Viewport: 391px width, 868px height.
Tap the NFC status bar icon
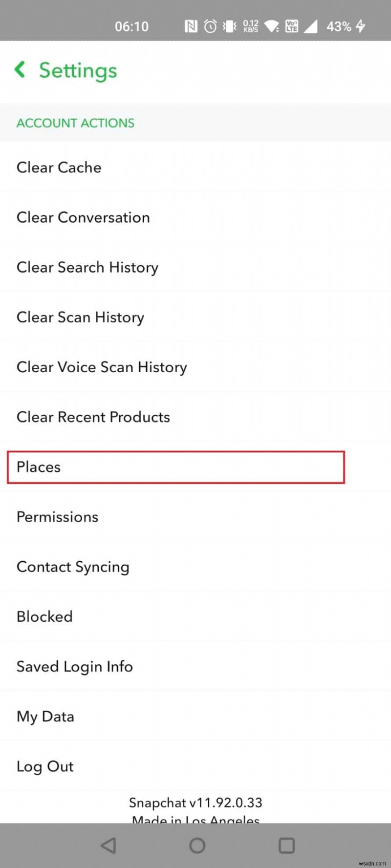pos(191,26)
